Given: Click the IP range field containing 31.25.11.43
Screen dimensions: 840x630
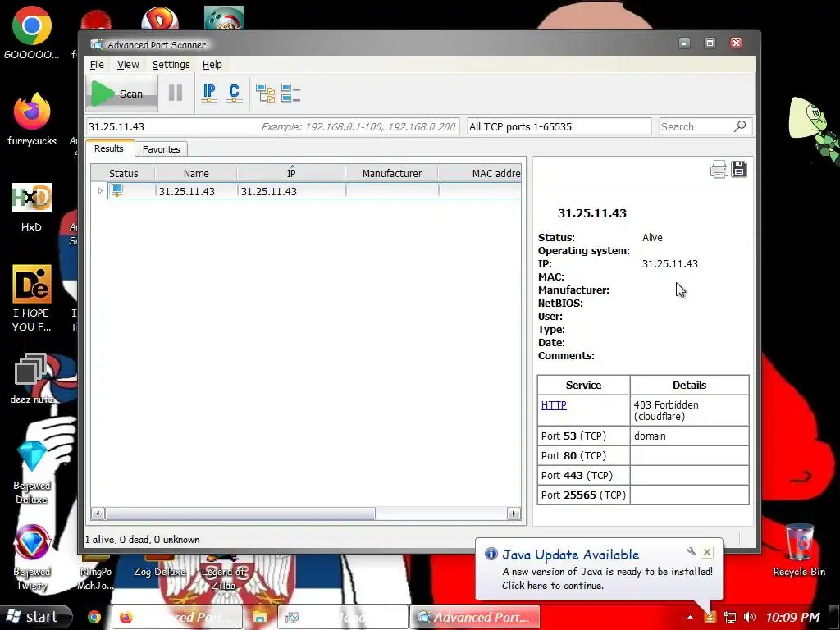Looking at the screenshot, I should point(272,126).
